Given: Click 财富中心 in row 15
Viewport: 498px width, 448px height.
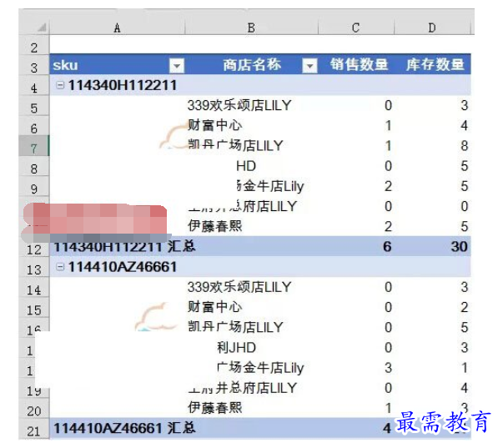Looking at the screenshot, I should [214, 307].
